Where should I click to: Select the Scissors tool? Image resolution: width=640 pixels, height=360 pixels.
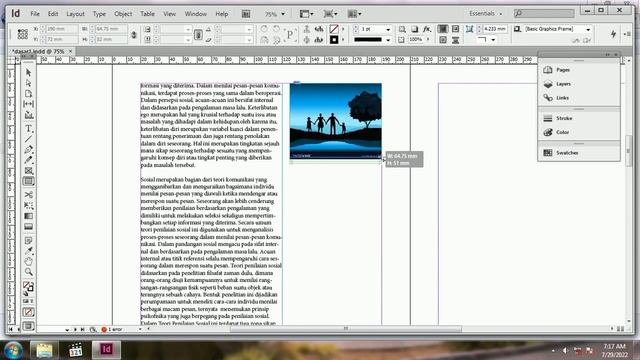pos(28,195)
